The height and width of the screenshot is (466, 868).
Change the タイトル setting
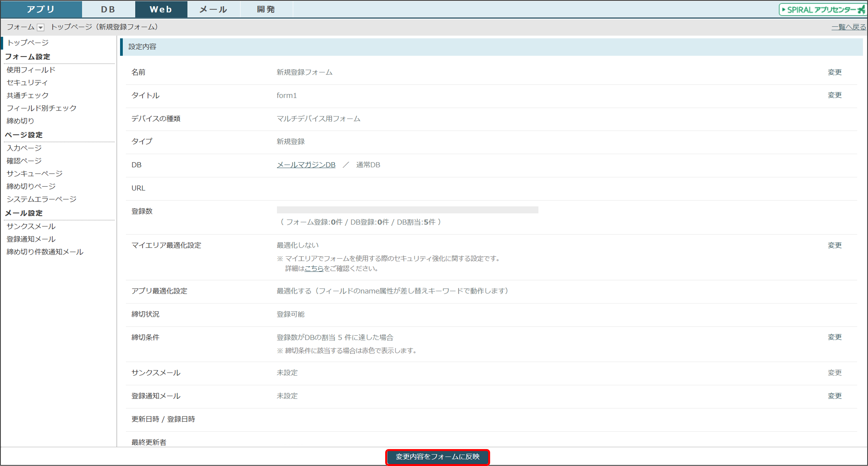pyautogui.click(x=835, y=95)
